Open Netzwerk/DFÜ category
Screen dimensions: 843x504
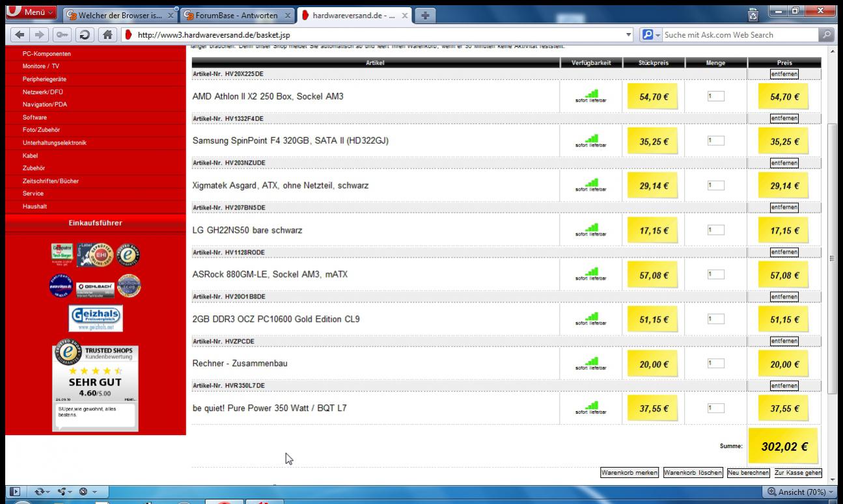point(43,92)
